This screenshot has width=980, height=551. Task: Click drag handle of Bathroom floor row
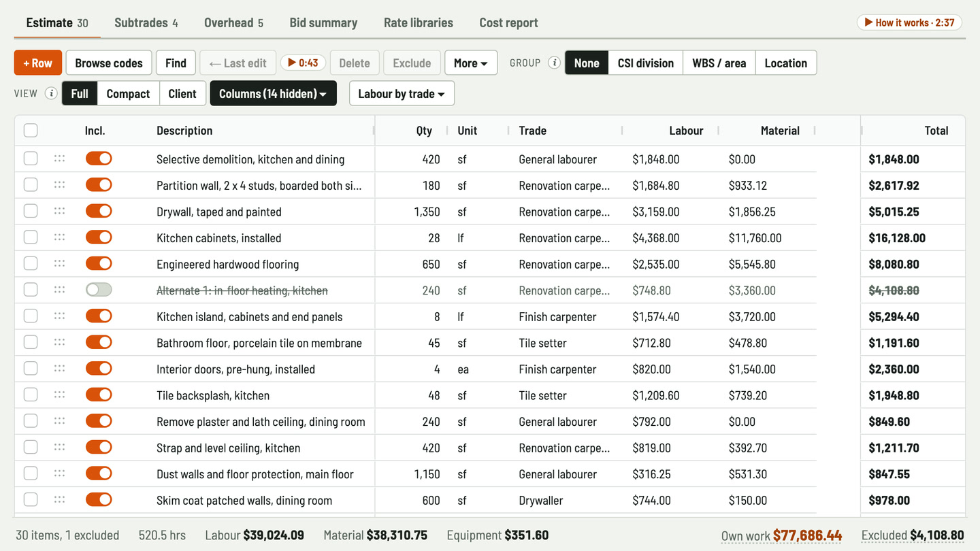click(59, 342)
